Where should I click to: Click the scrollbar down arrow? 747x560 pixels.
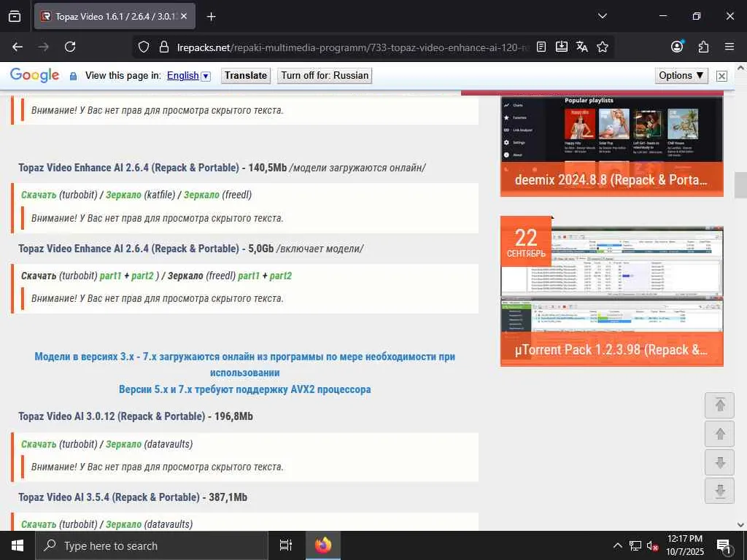click(x=741, y=524)
